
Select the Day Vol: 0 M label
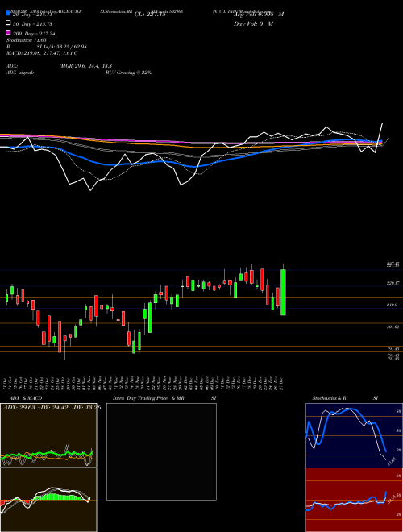click(253, 23)
